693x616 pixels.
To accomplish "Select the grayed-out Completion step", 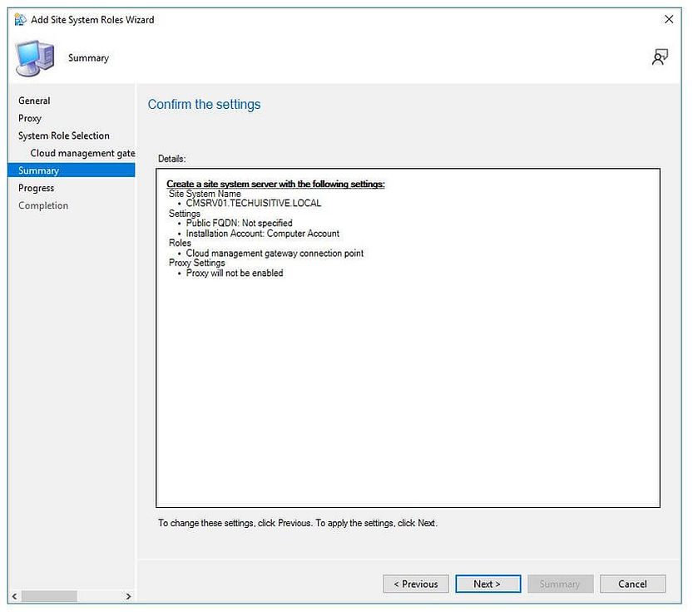I will 42,205.
